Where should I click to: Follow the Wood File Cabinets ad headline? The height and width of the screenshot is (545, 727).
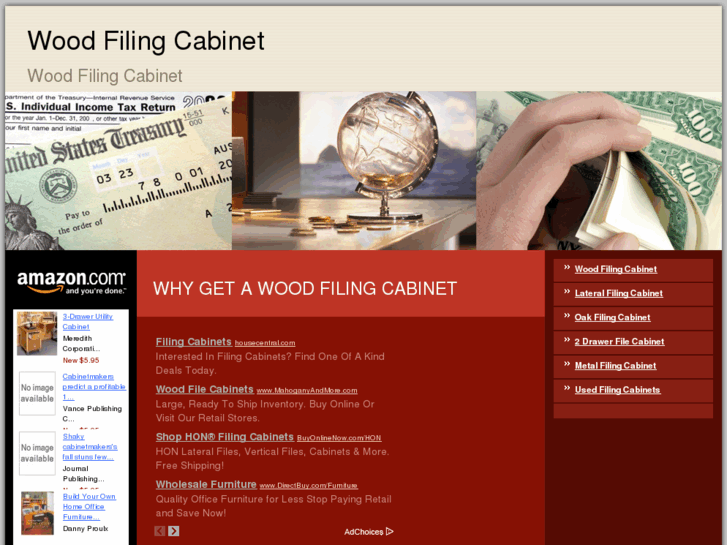coord(204,389)
